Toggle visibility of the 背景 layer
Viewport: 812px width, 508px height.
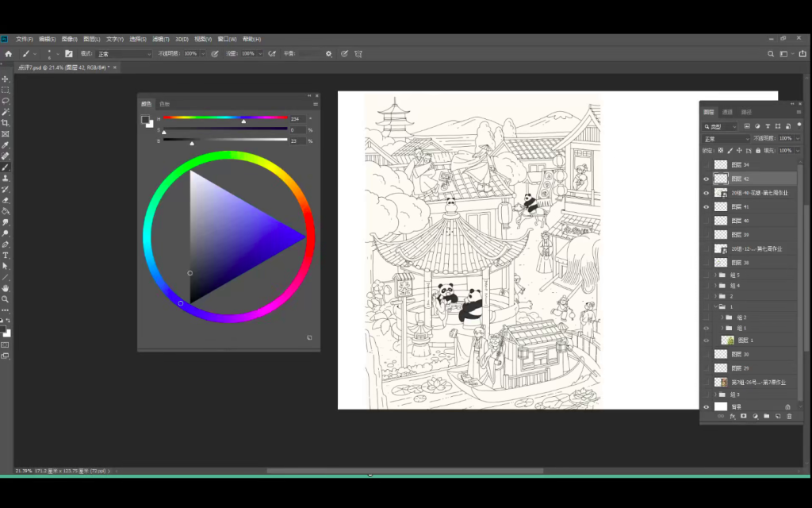pos(707,406)
